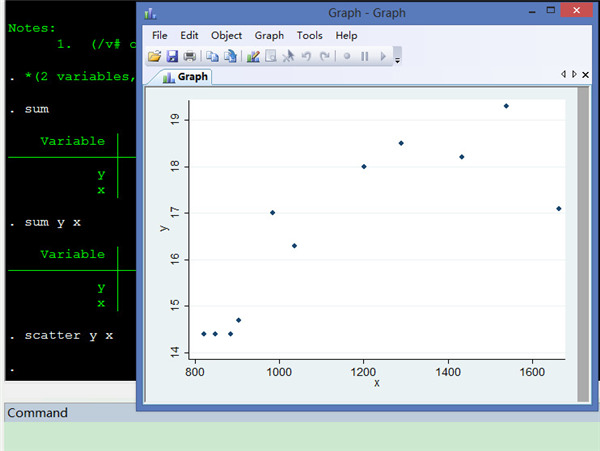Close the Graph tab with the x
Image resolution: width=600 pixels, height=451 pixels.
pos(584,75)
